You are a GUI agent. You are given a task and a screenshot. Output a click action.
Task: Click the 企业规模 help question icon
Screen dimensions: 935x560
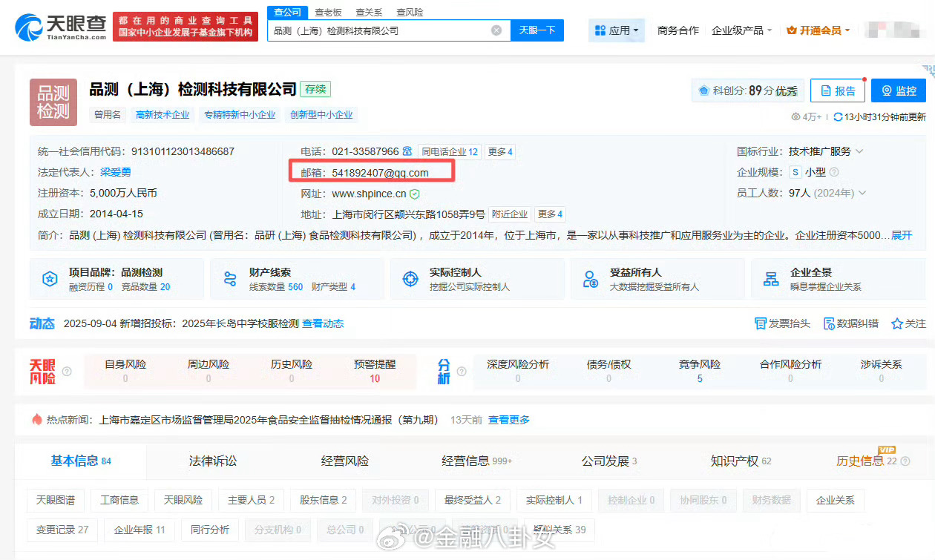(x=834, y=172)
